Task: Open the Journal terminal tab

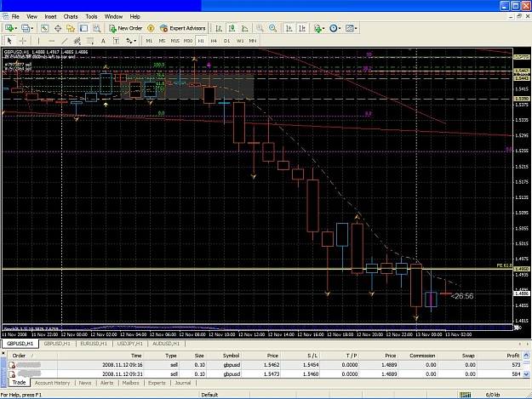Action: (x=183, y=383)
